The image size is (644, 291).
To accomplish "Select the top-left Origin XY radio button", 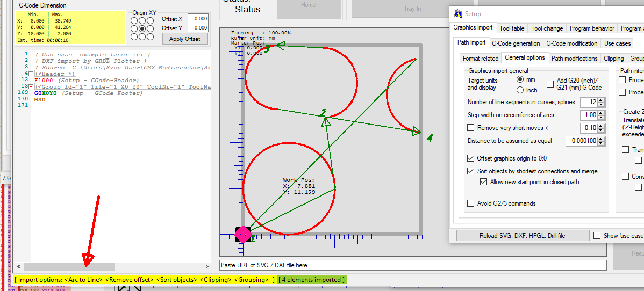I will [134, 20].
